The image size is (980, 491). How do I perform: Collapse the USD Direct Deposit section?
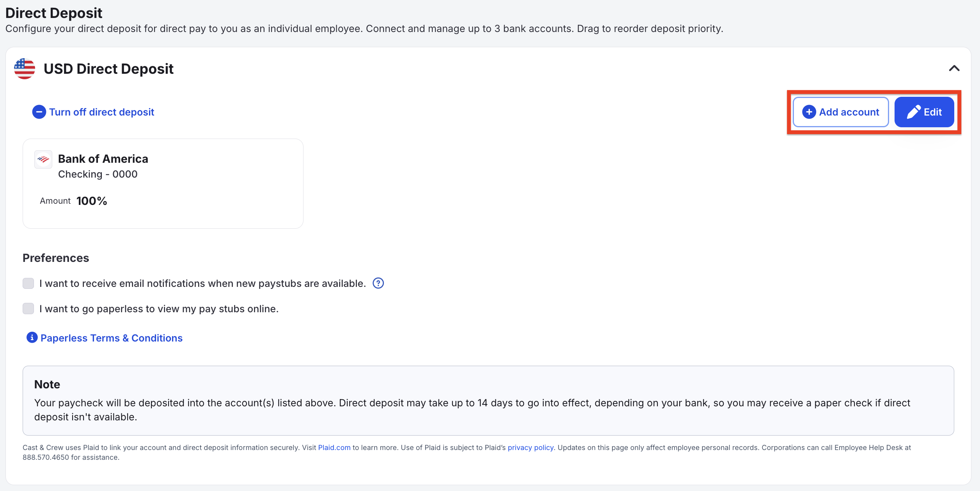click(x=954, y=68)
